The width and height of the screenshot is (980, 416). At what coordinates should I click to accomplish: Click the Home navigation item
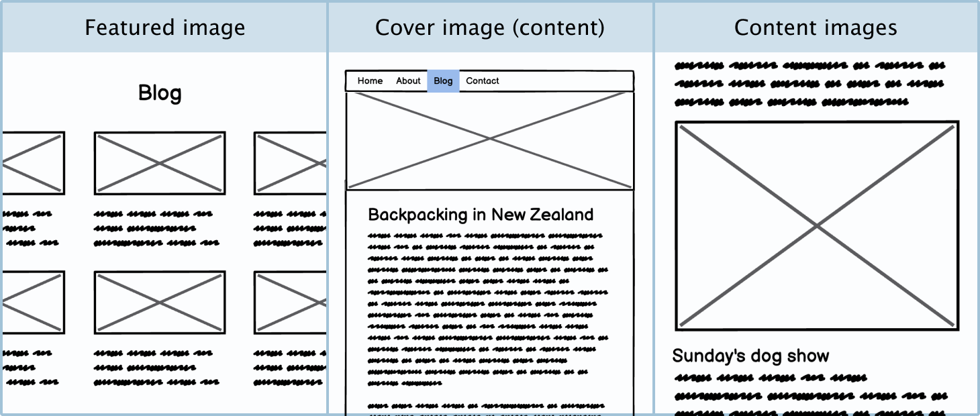(x=370, y=81)
